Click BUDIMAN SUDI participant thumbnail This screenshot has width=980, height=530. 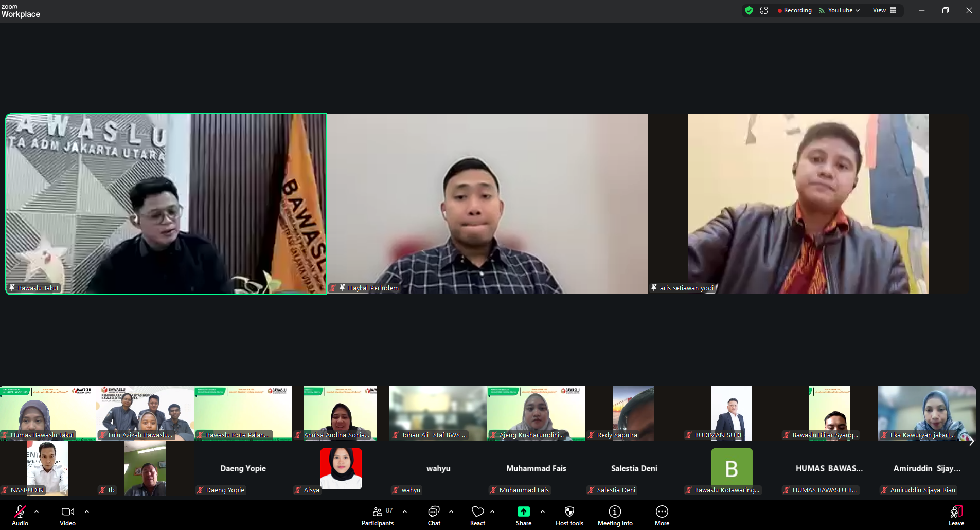[x=732, y=413]
